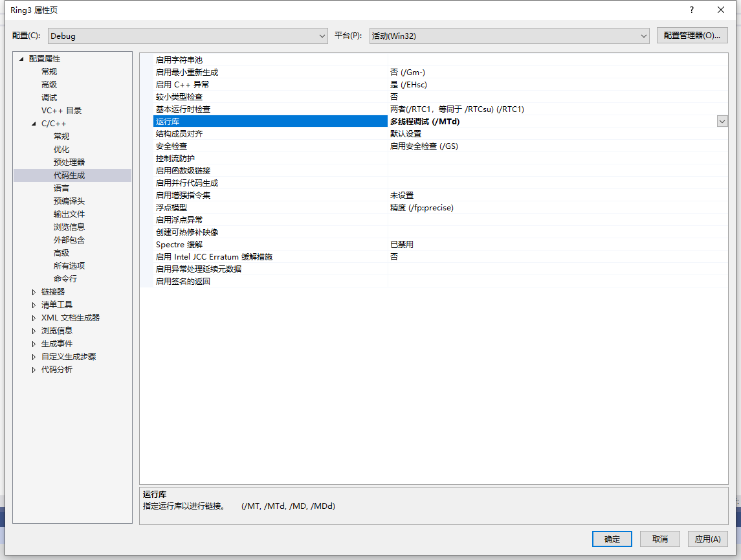Select 优化 under C/C++
Image resolution: width=741 pixels, height=560 pixels.
(61, 150)
